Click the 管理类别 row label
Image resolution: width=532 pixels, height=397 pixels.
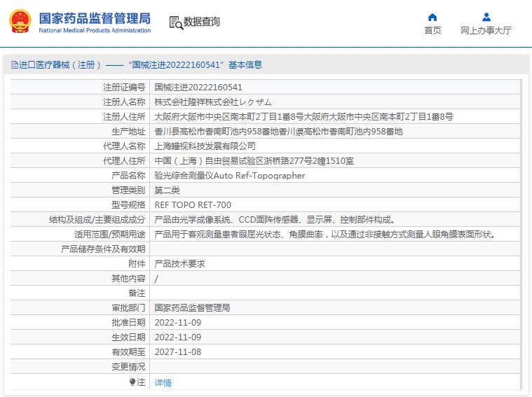click(128, 190)
